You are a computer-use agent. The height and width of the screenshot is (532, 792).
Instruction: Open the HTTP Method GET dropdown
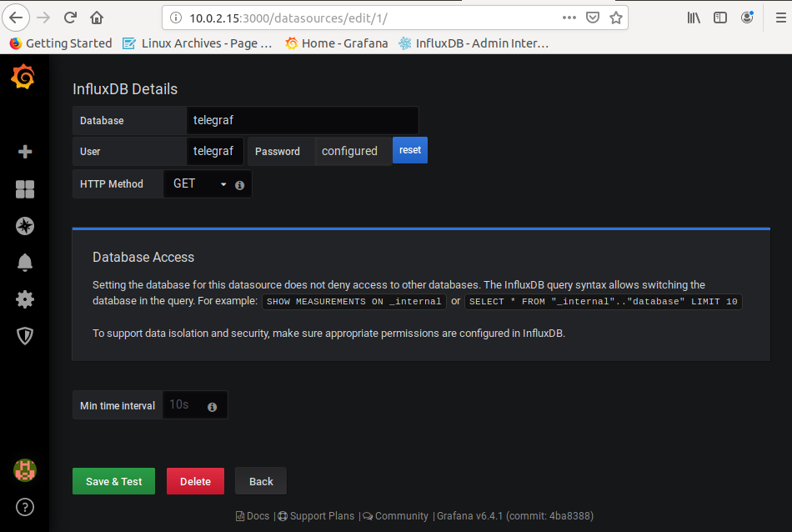(x=200, y=184)
